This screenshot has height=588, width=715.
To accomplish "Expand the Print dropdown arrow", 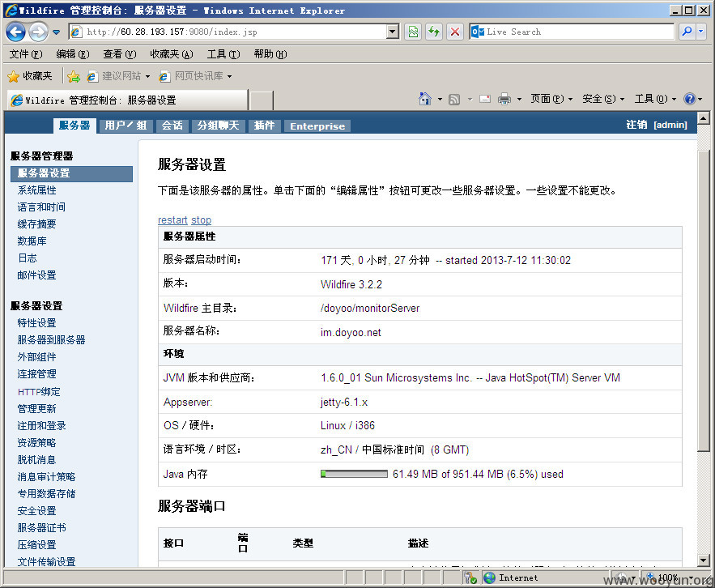I will [x=519, y=99].
